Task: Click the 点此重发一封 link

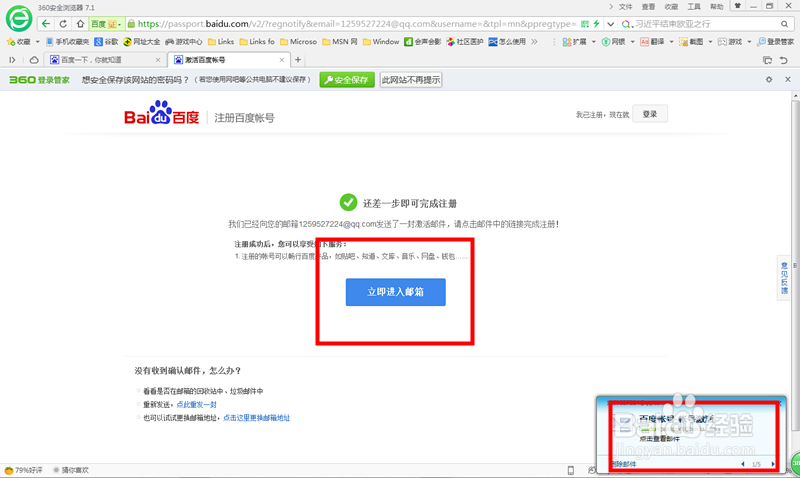Action: [196, 405]
